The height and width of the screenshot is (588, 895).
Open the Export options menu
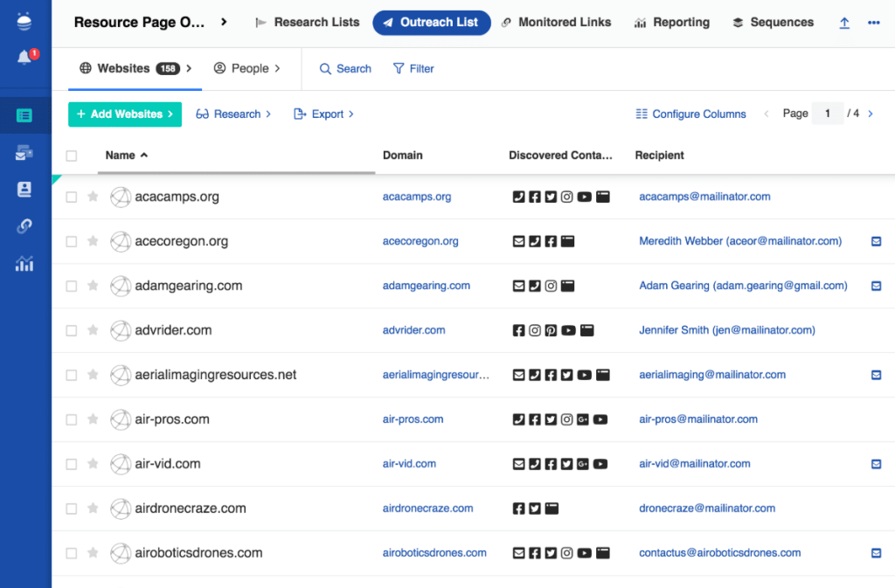323,114
